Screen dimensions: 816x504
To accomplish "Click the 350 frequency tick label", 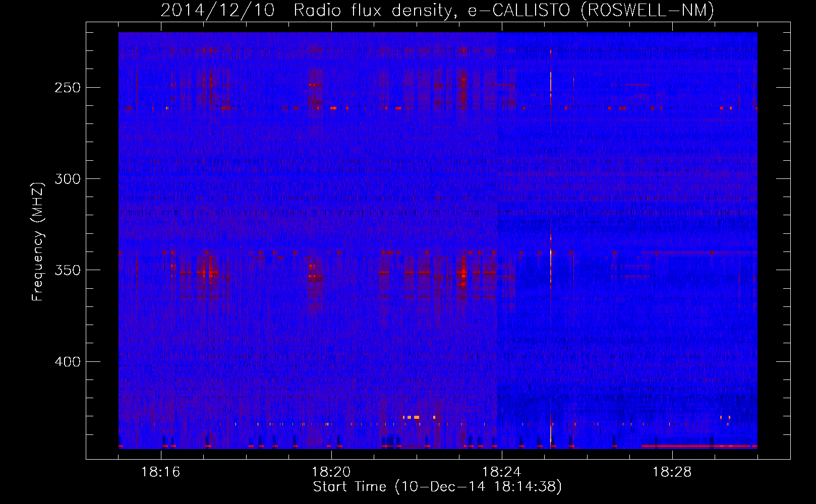I will click(68, 270).
